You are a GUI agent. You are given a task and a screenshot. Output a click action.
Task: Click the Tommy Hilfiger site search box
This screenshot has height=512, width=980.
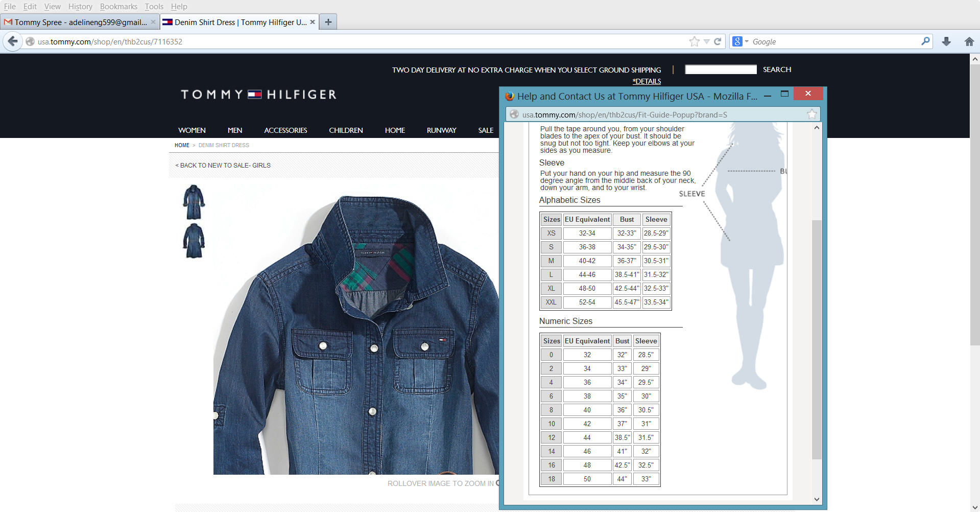721,69
